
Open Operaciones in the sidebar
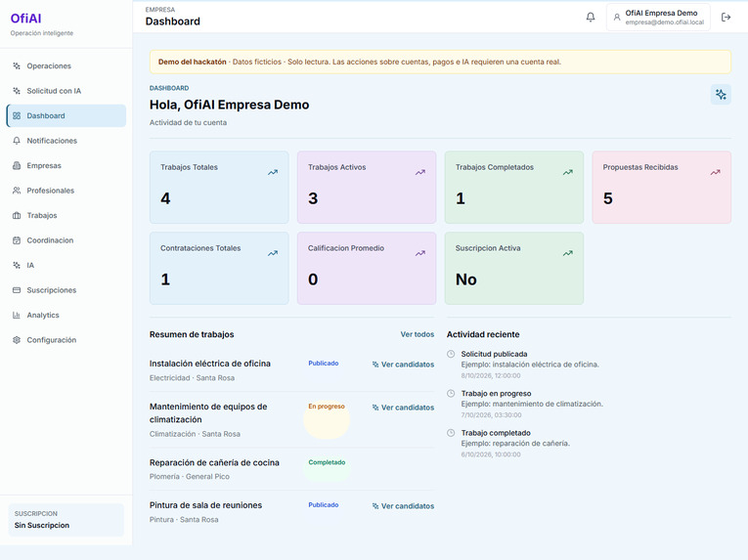coord(66,65)
